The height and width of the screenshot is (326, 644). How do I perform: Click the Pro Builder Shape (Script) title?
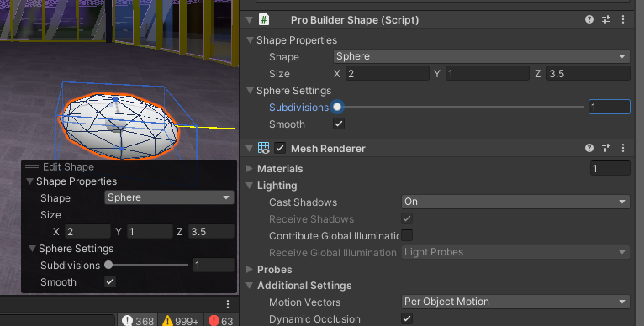click(355, 19)
